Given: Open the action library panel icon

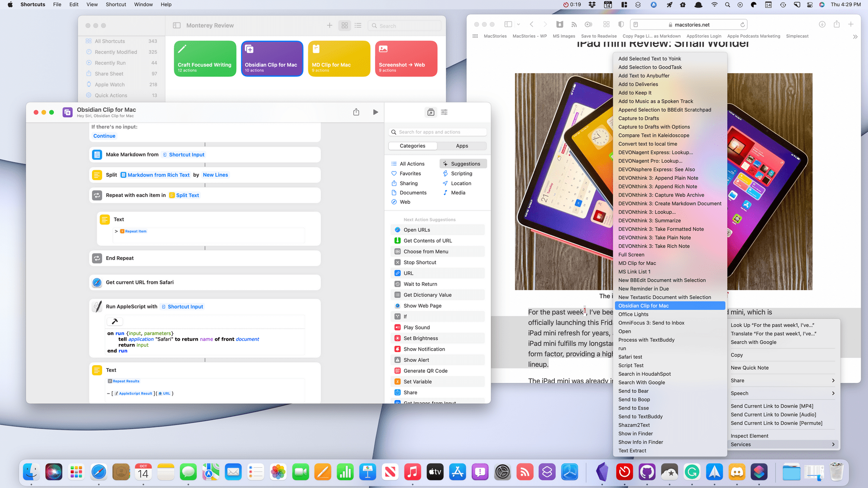Looking at the screenshot, I should coord(431,112).
